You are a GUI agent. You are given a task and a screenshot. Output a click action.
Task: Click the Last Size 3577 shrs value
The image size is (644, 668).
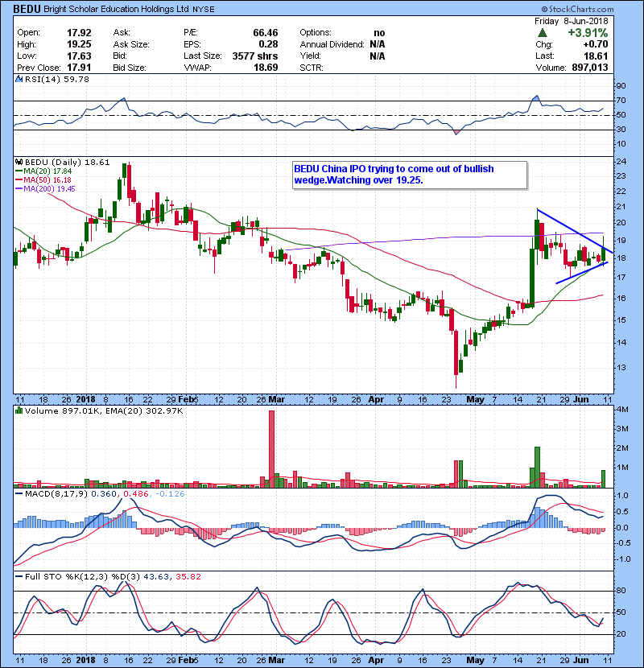click(x=255, y=56)
